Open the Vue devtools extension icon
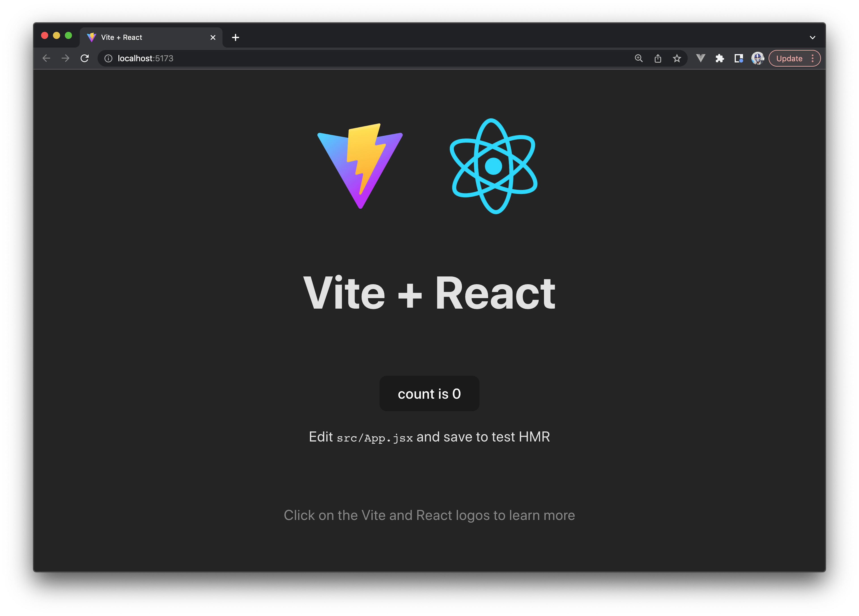This screenshot has width=859, height=616. [x=700, y=58]
